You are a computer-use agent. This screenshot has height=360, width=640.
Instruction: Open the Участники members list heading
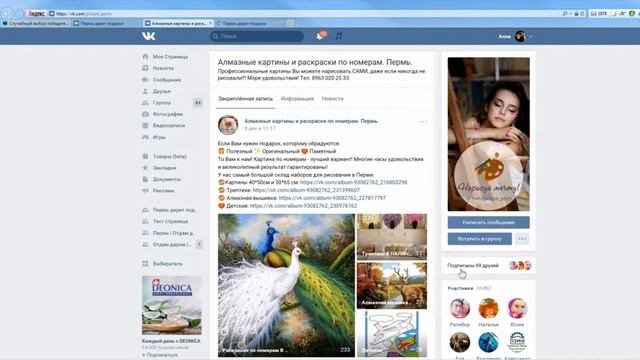[460, 288]
